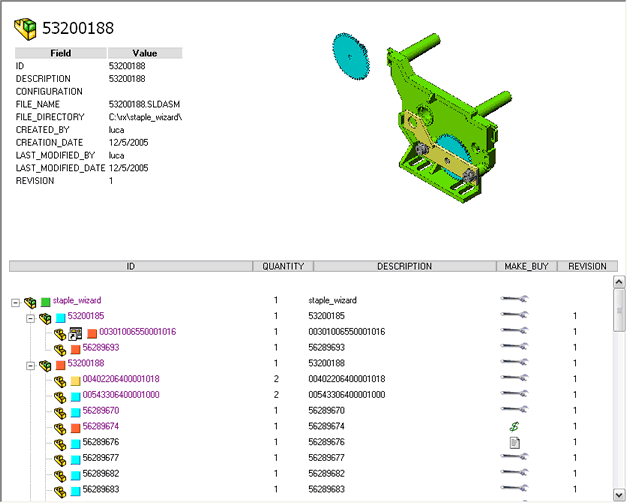
Task: Click the part icon of 56289683 row
Action: tap(60, 492)
